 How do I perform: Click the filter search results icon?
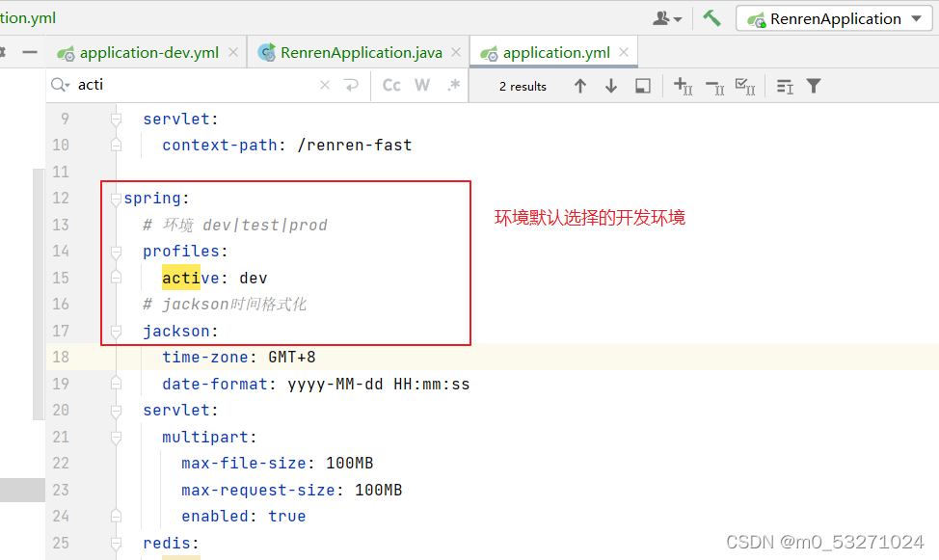(x=814, y=86)
